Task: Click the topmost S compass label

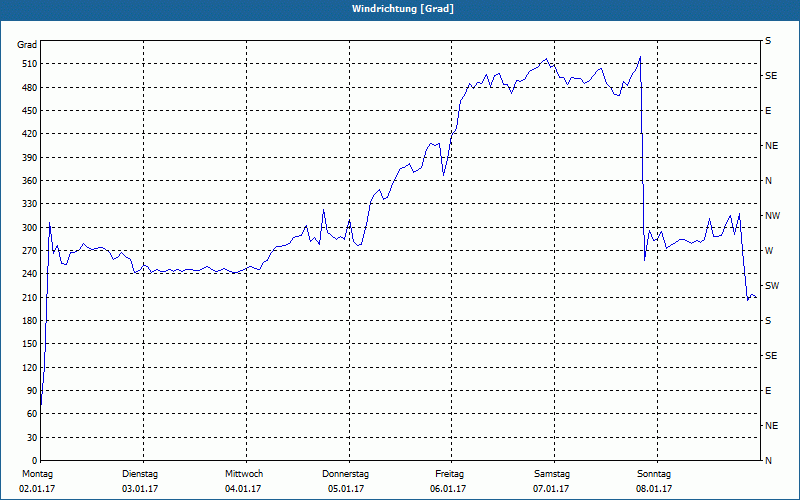Action: coord(768,41)
